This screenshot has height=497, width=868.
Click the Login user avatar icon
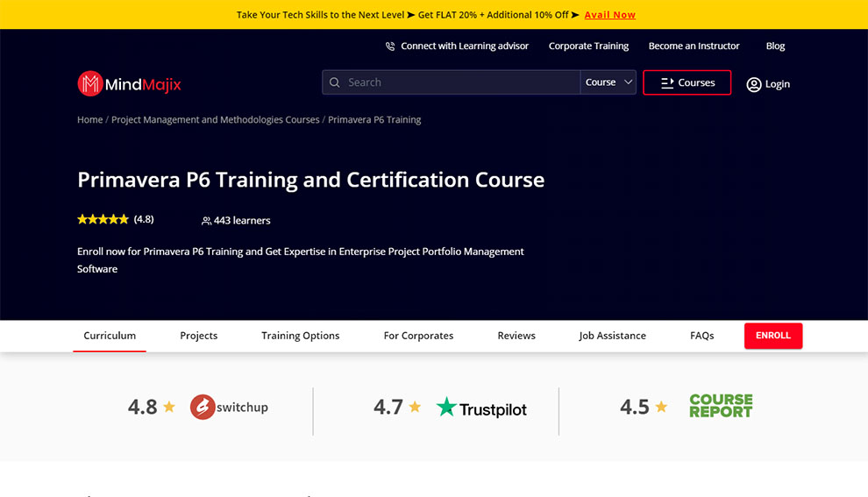753,84
